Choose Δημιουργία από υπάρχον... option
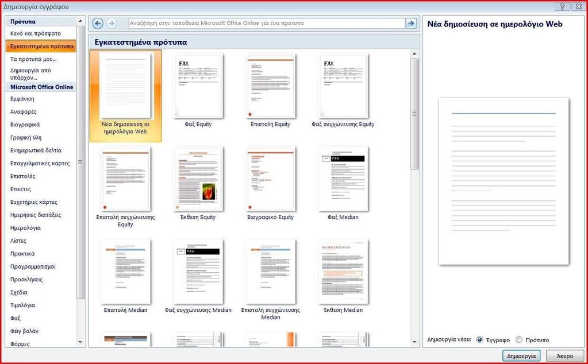 [40, 73]
